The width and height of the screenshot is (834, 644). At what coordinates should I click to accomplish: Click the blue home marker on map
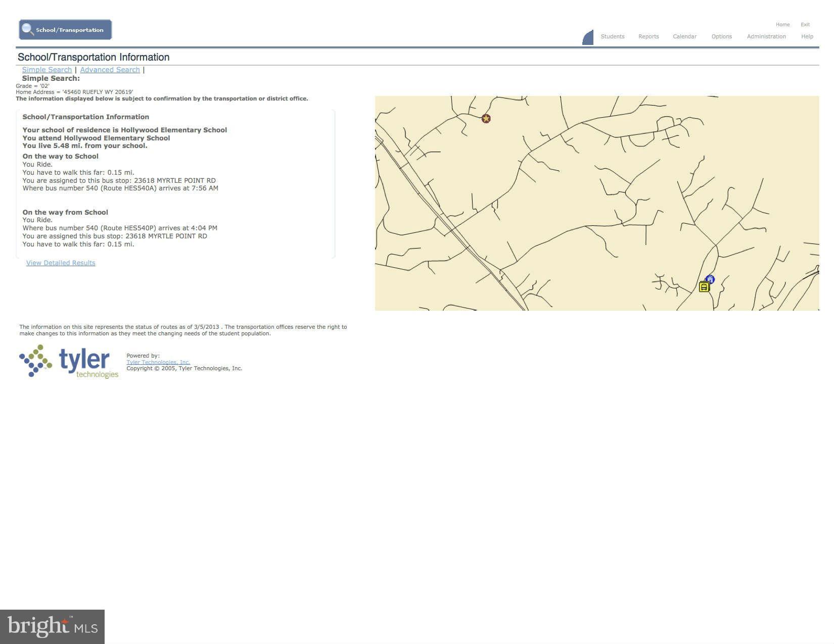click(710, 279)
